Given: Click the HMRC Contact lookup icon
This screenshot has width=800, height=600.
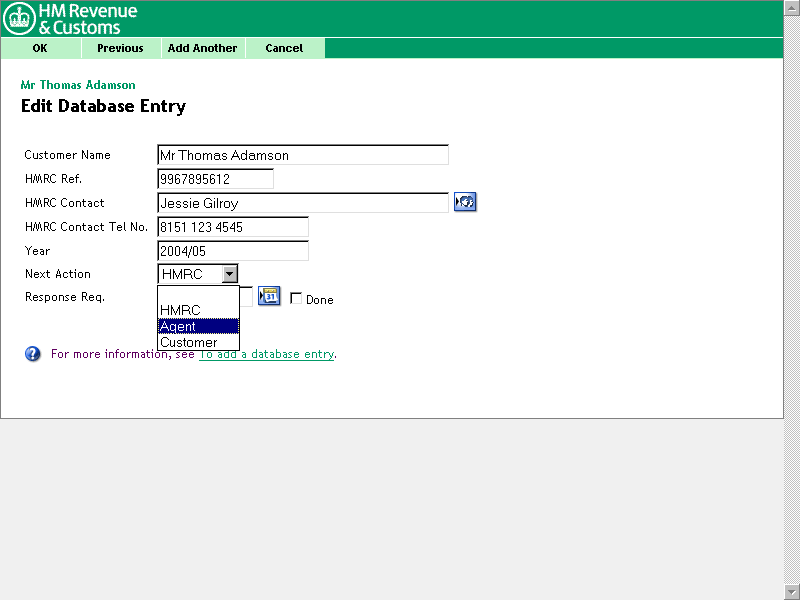Looking at the screenshot, I should (x=464, y=202).
